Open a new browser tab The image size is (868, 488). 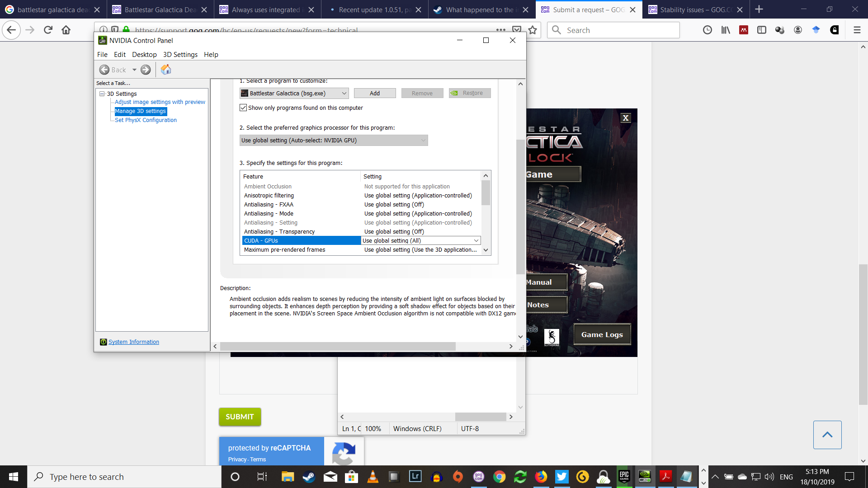(759, 9)
